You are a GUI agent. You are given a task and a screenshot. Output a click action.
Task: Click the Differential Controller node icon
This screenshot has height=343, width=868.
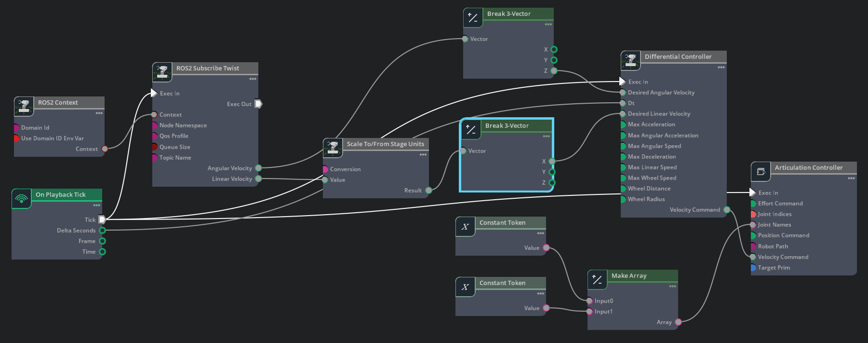point(630,61)
